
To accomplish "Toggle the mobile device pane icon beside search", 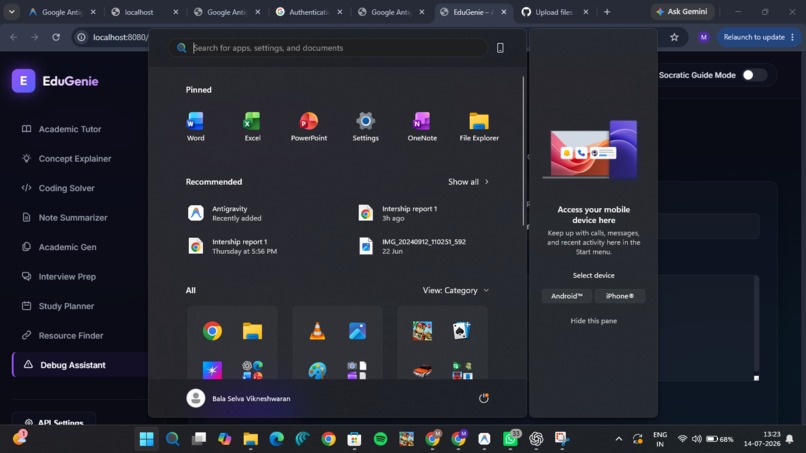I will pos(500,48).
